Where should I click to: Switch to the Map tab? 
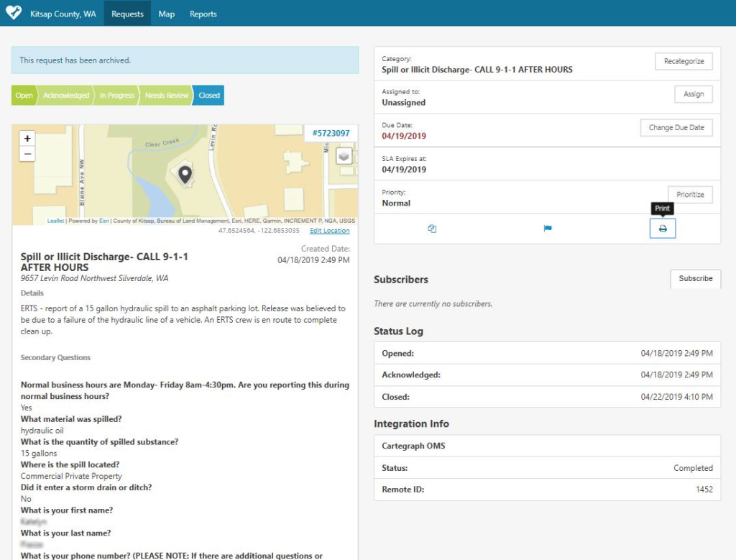[x=166, y=13]
